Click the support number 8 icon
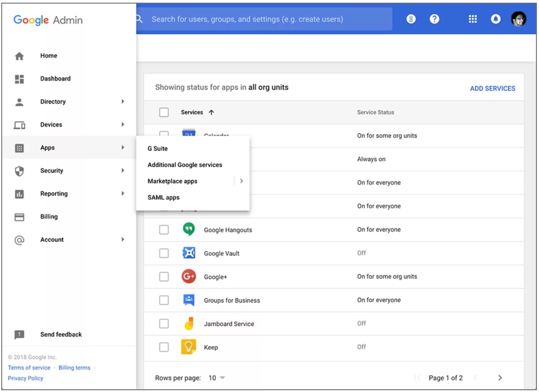Screen dimensions: 539x392 [411, 19]
